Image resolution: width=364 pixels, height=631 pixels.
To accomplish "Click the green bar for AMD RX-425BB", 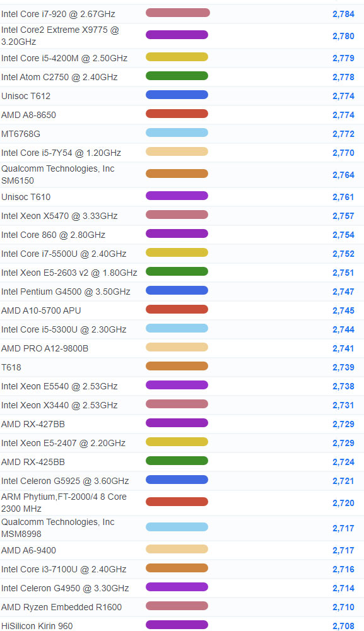I will (x=177, y=461).
